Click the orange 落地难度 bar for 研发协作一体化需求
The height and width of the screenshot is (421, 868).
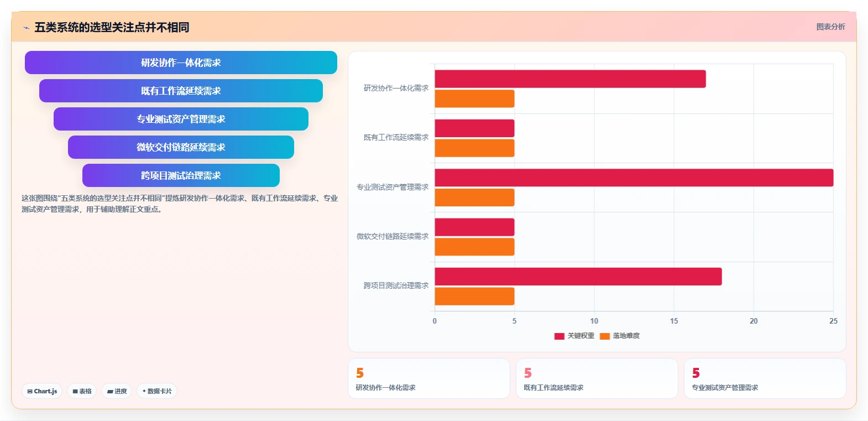474,98
